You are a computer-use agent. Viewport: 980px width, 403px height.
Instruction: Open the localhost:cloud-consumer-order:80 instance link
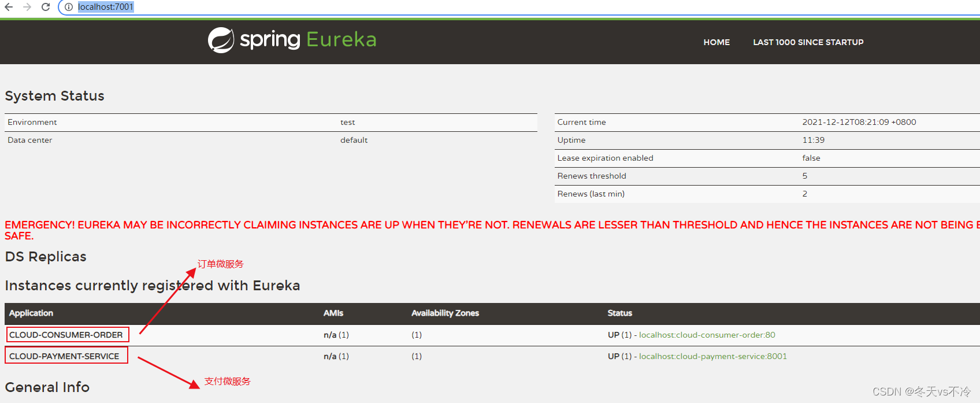[x=707, y=335]
